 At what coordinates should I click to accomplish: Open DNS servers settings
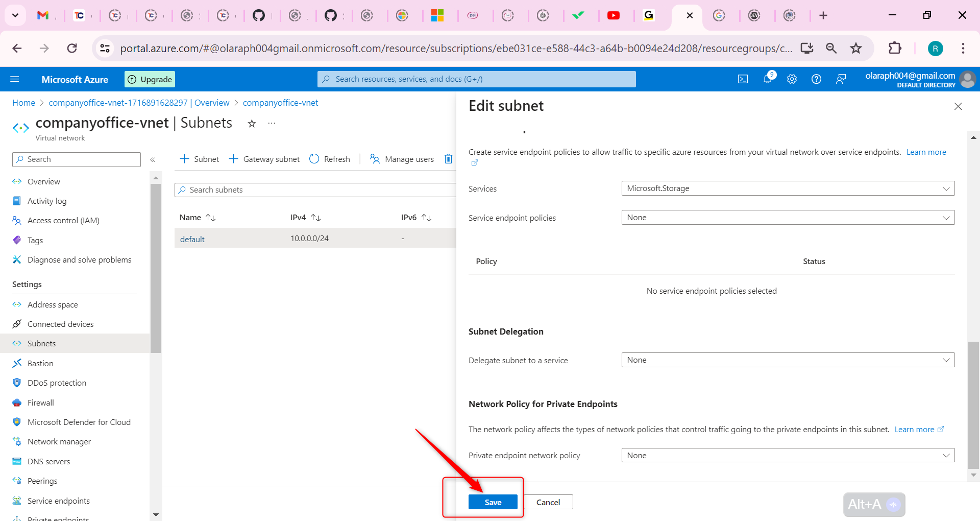(x=48, y=461)
